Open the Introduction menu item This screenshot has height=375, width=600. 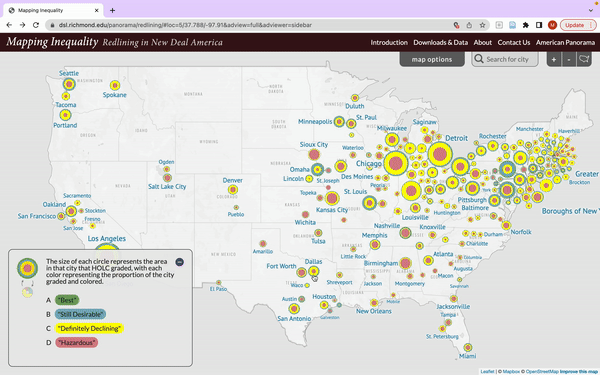click(389, 42)
